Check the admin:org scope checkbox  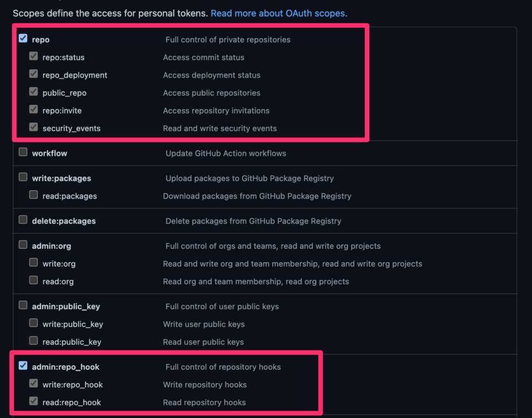point(23,244)
